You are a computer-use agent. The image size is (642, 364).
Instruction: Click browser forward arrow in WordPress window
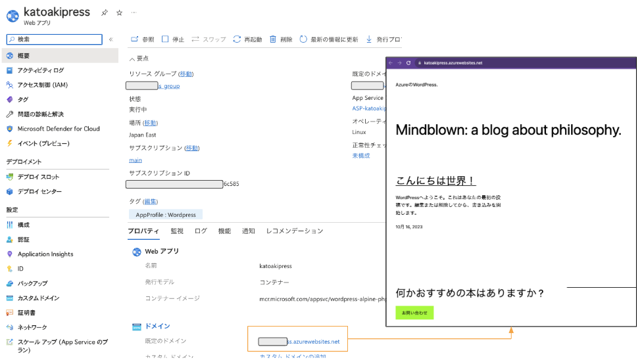[399, 63]
